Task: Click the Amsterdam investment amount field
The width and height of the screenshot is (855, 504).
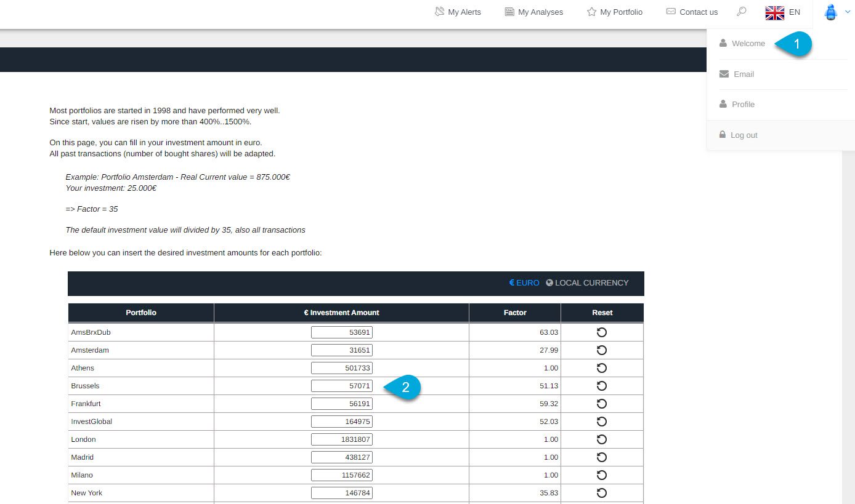Action: pos(341,350)
